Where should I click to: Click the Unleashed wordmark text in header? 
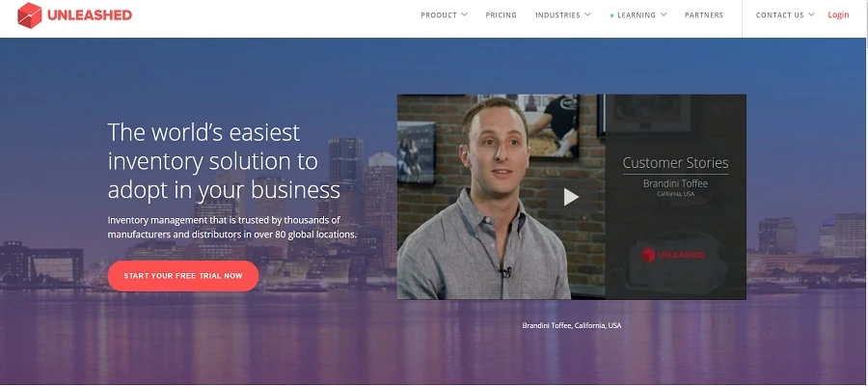click(x=90, y=15)
